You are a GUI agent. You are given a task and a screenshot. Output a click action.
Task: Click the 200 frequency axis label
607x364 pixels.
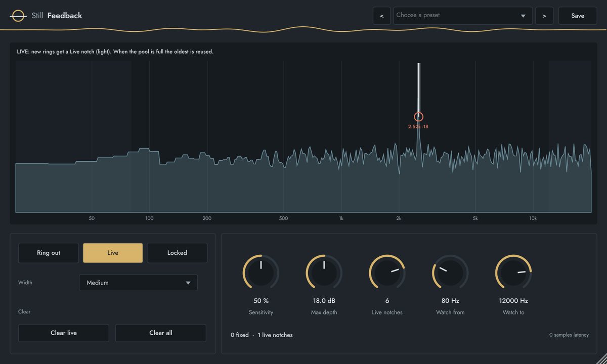[207, 218]
